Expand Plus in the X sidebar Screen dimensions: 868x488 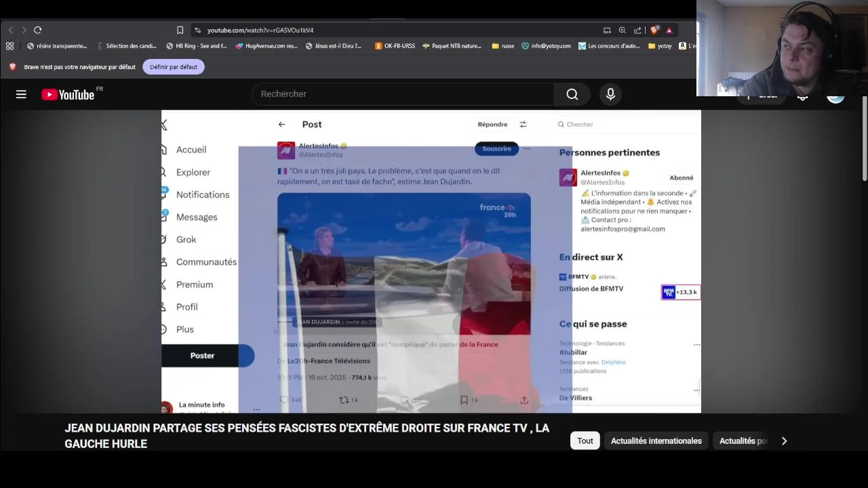(x=185, y=329)
